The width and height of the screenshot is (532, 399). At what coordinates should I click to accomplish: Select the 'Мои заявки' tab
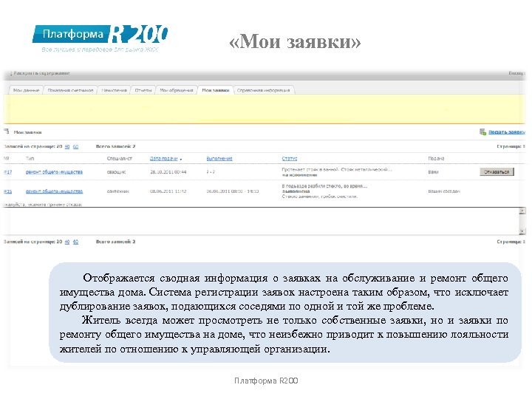pos(216,90)
